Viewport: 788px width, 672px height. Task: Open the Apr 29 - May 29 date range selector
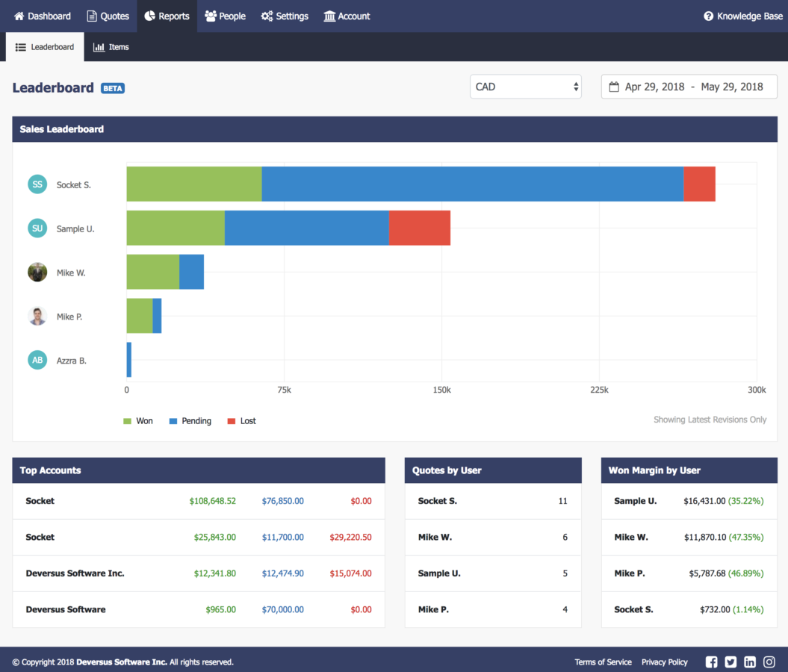tap(689, 87)
